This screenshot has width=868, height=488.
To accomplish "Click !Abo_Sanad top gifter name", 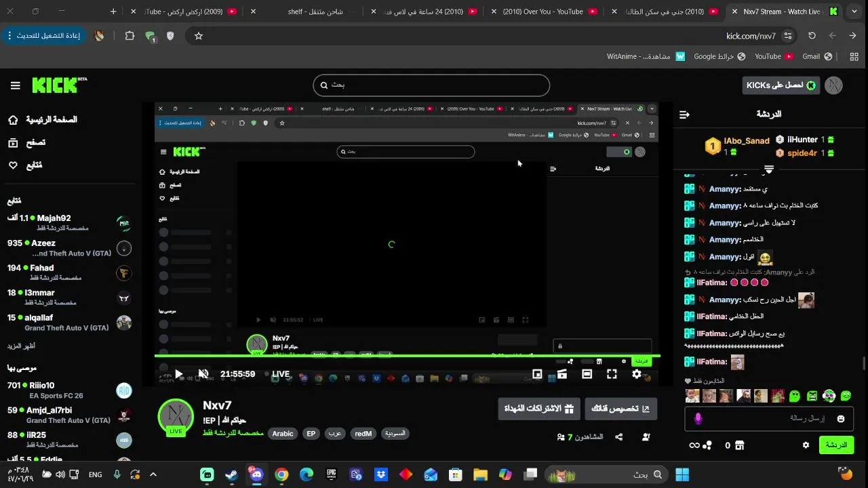I will click(747, 141).
